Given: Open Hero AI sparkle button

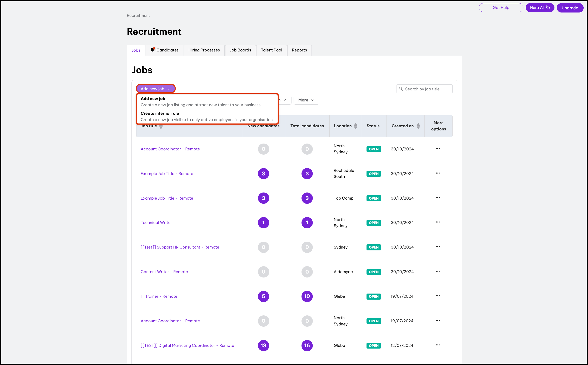Looking at the screenshot, I should (540, 8).
